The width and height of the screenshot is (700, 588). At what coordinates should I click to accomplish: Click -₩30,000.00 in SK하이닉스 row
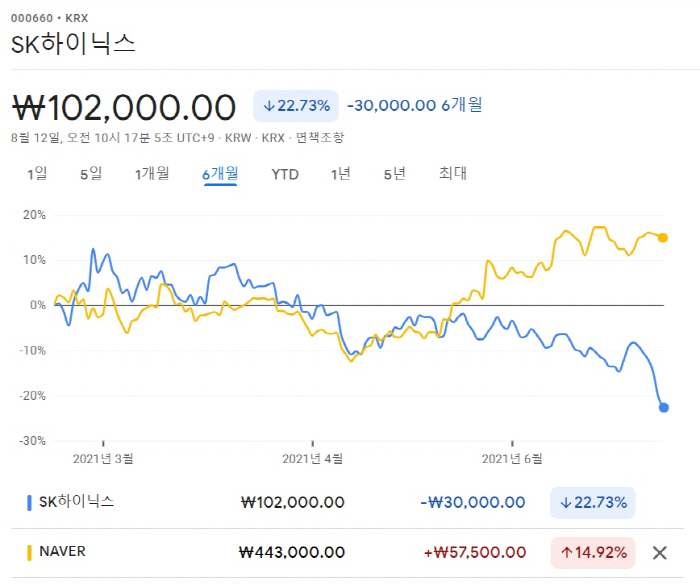point(473,503)
